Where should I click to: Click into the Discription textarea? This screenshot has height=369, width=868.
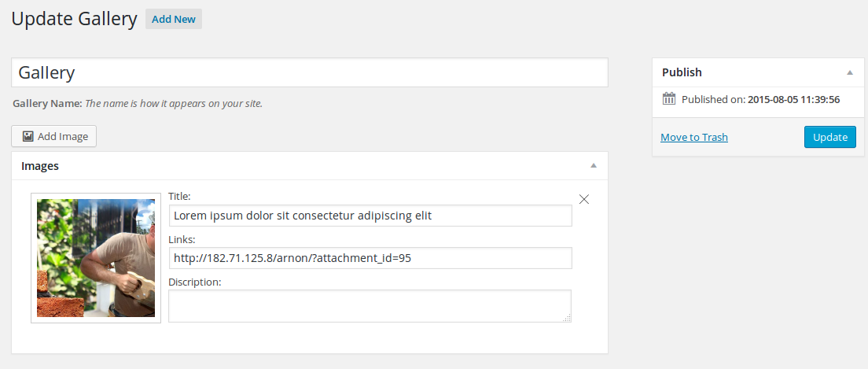tap(370, 306)
